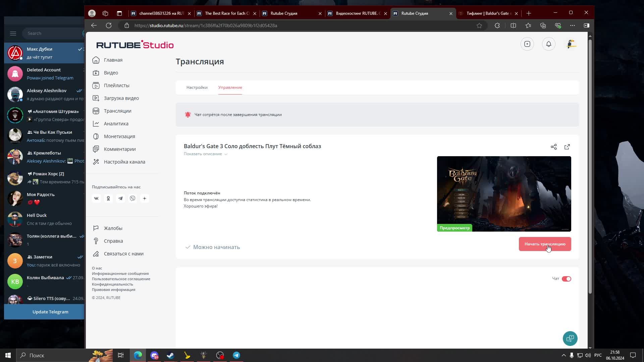The image size is (644, 362).
Task: Click the Telegram share icon under Подписывайтесь
Action: tap(120, 198)
